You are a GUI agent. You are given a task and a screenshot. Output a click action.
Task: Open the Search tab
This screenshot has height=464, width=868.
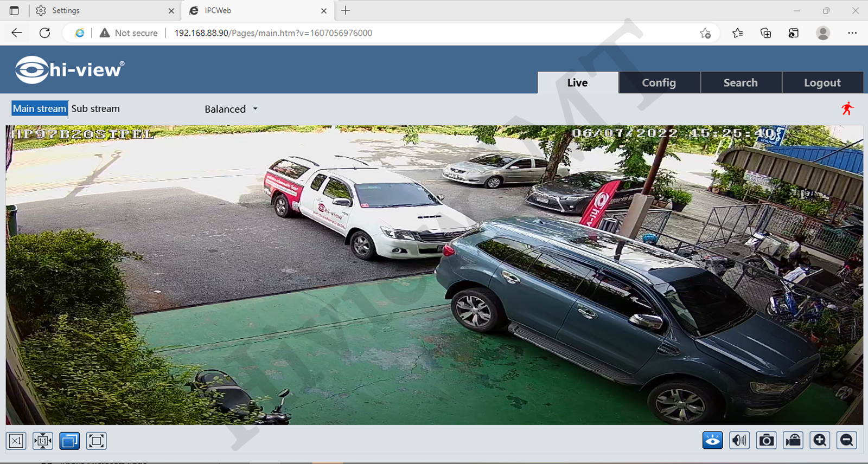pyautogui.click(x=740, y=83)
